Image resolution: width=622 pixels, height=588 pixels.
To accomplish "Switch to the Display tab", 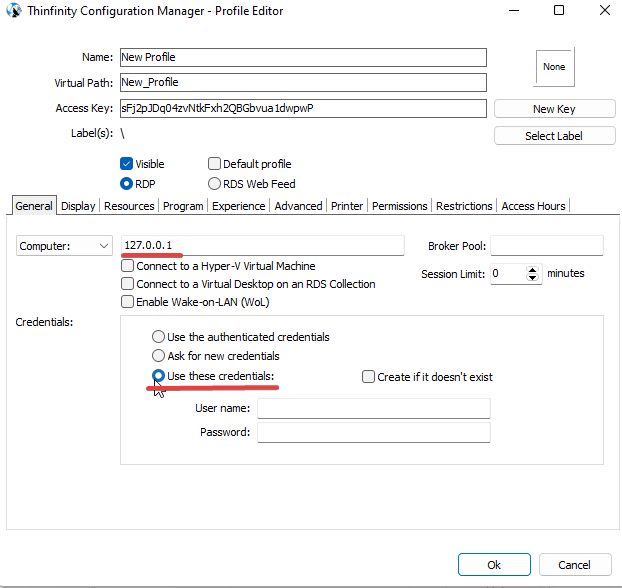I will (78, 206).
